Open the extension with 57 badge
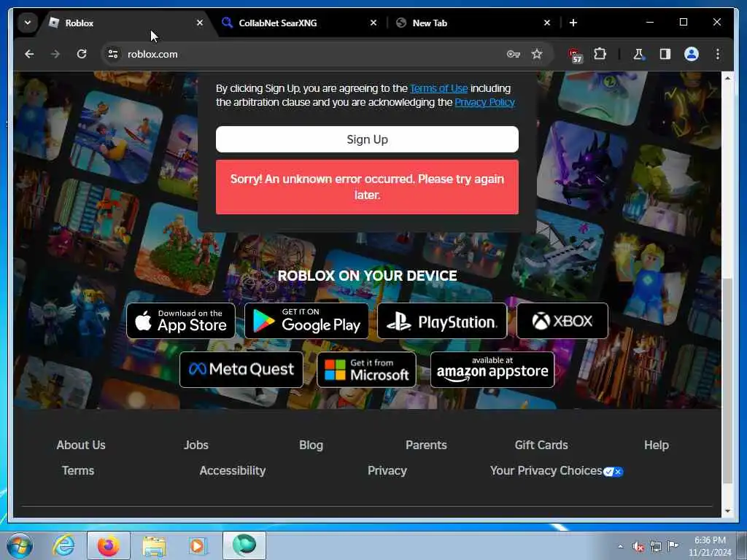The height and width of the screenshot is (560, 747). point(575,55)
